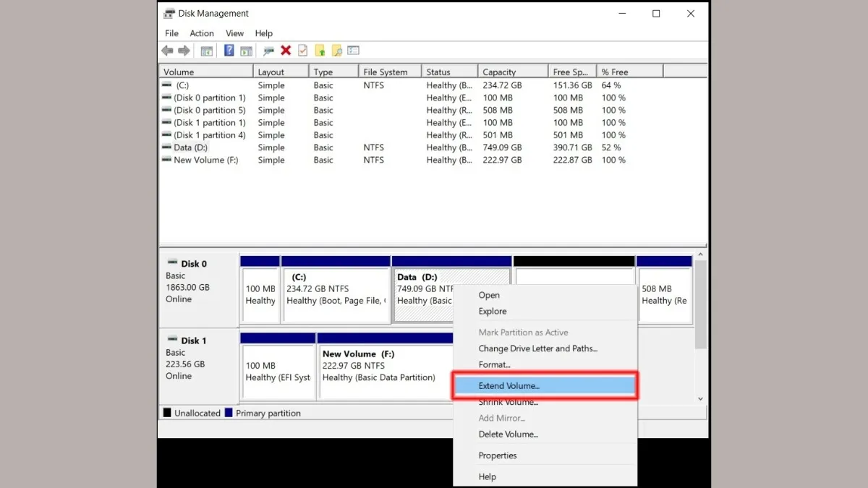
Task: Click the blue Help question mark icon
Action: [229, 51]
